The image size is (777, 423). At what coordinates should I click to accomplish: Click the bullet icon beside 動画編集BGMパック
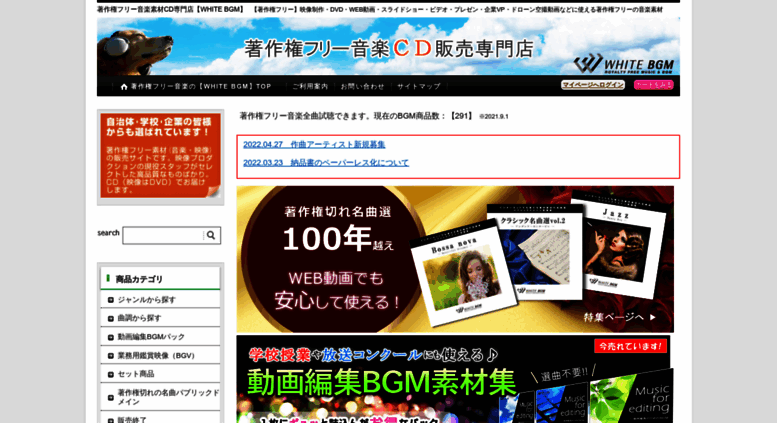[x=111, y=337]
